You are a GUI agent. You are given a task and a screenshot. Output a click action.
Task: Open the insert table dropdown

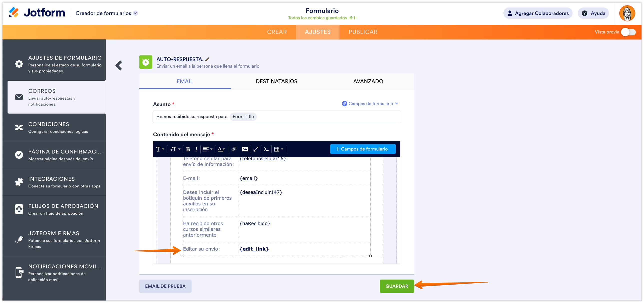click(x=278, y=149)
